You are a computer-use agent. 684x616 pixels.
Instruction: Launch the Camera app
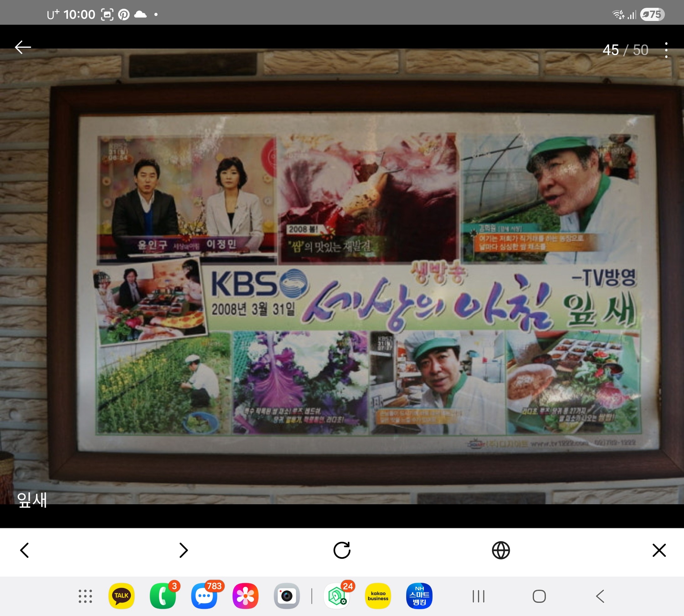coord(287,596)
